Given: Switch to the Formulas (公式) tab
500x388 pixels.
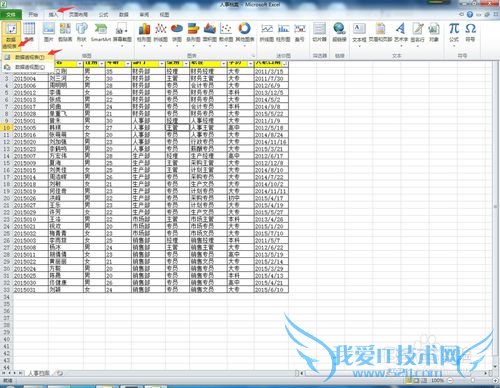Looking at the screenshot, I should (x=103, y=14).
